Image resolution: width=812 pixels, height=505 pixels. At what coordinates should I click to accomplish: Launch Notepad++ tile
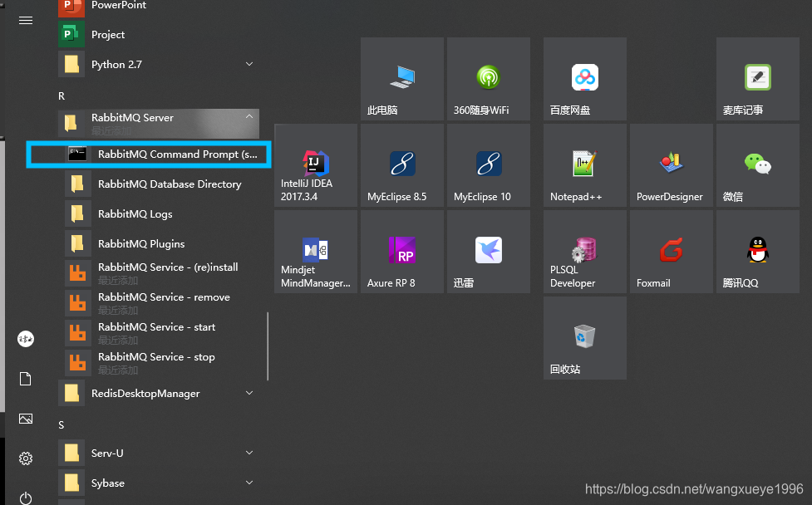584,165
